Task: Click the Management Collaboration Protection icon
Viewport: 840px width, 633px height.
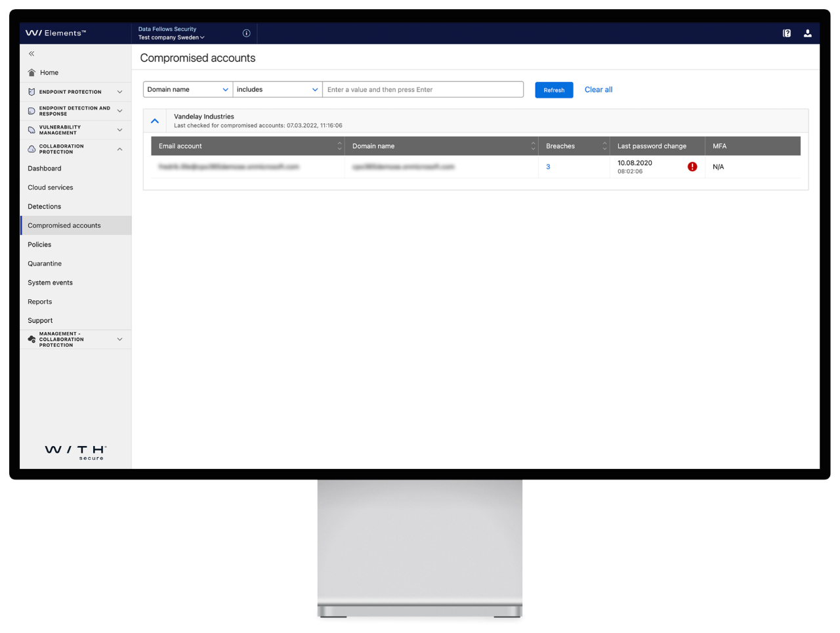Action: (31, 339)
